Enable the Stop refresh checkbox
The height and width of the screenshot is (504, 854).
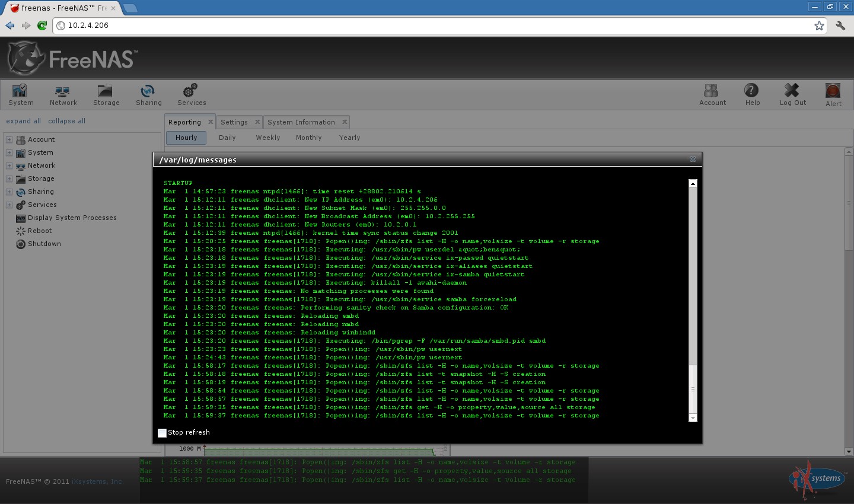point(162,433)
